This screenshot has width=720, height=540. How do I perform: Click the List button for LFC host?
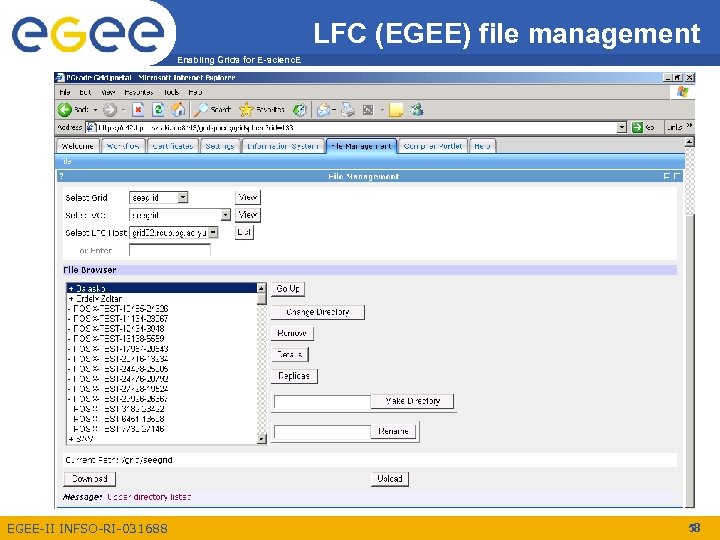(x=244, y=232)
